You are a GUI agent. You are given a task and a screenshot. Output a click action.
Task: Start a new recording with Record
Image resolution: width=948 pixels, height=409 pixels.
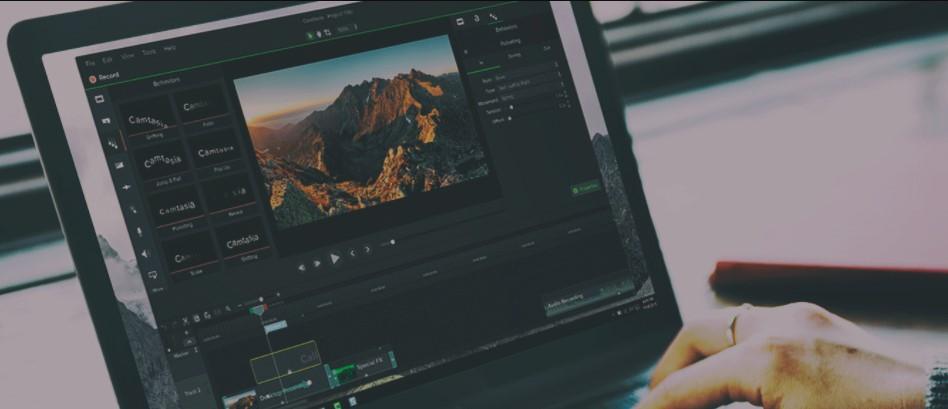(x=104, y=77)
